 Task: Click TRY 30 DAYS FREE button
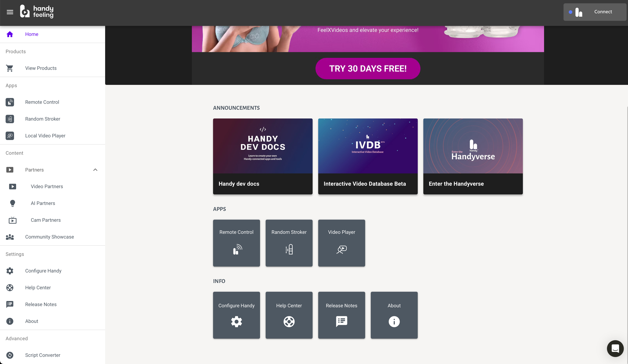click(368, 68)
